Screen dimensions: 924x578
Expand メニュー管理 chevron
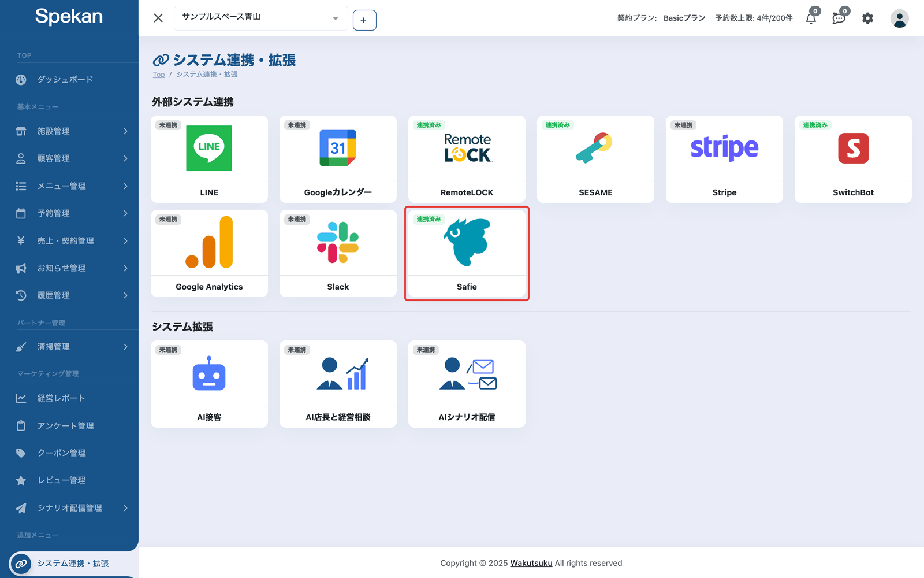pos(125,186)
